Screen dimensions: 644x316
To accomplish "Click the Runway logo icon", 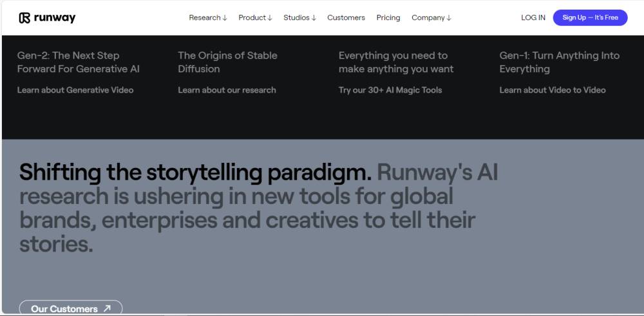I will coord(24,17).
